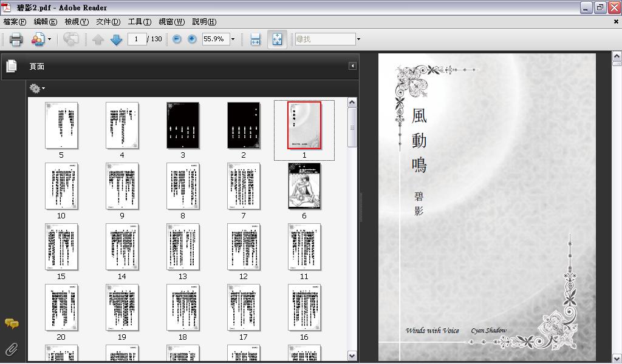Select page 2 thumbnail

coord(244,126)
